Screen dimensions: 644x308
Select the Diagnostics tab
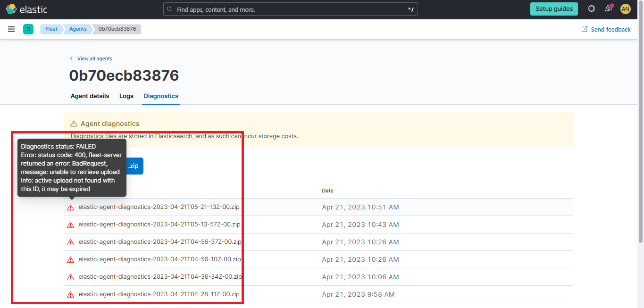click(160, 96)
